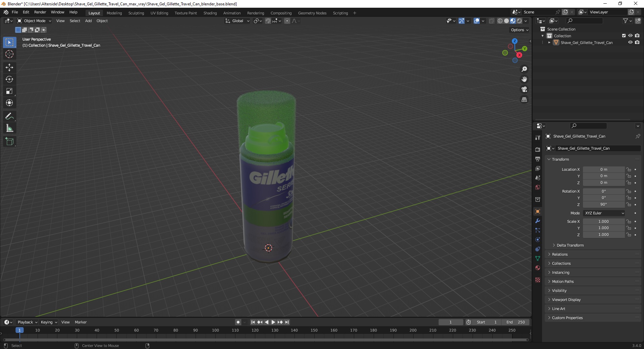The image size is (644, 349).
Task: Open the File menu
Action: point(15,12)
